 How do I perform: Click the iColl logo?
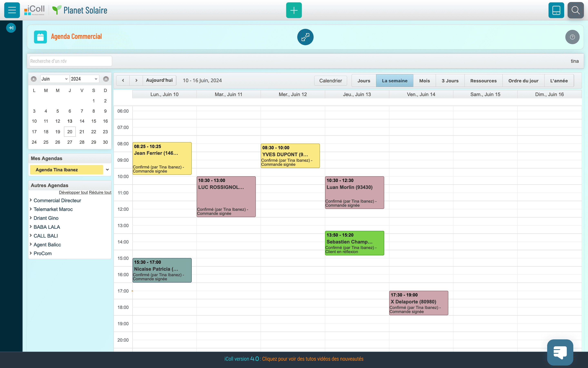35,10
